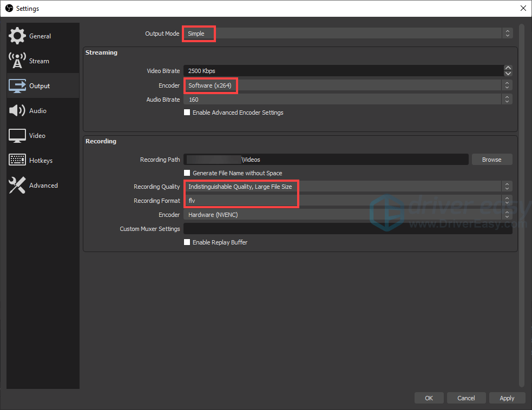Click the Stream broadcast icon

[17, 61]
